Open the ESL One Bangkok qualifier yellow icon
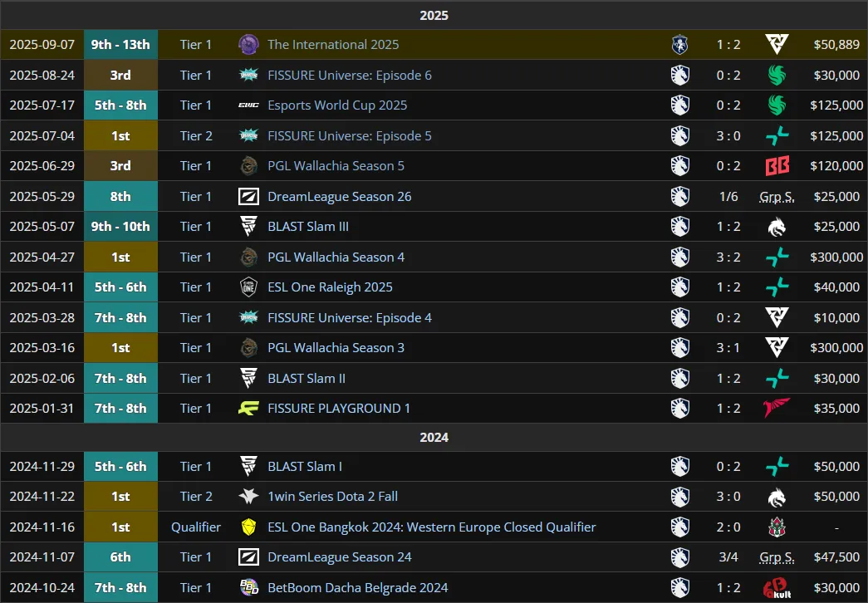This screenshot has width=868, height=603. tap(248, 527)
